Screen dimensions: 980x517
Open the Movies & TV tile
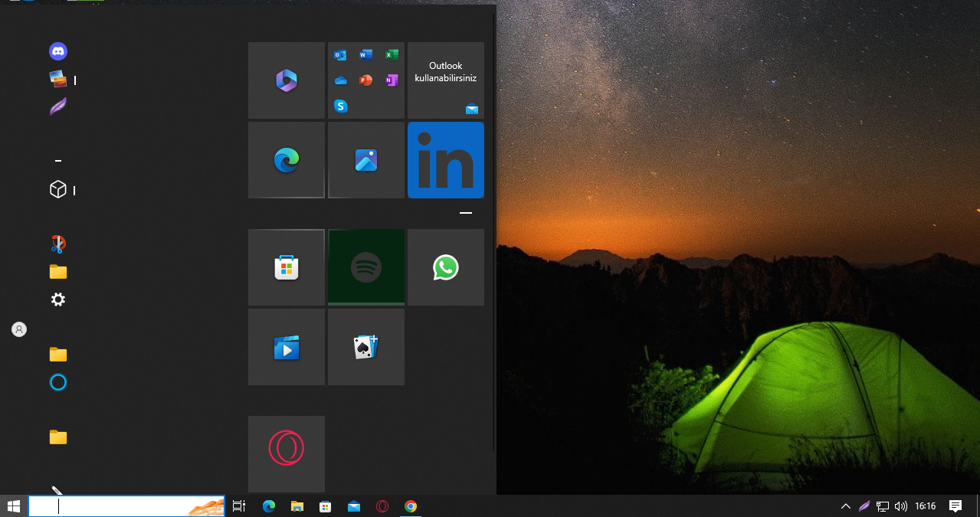click(287, 347)
